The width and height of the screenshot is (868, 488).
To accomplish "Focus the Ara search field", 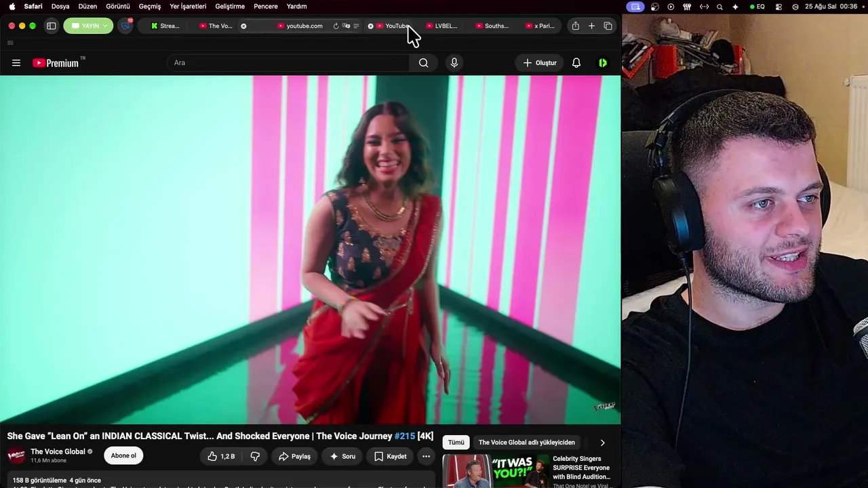I will (288, 63).
